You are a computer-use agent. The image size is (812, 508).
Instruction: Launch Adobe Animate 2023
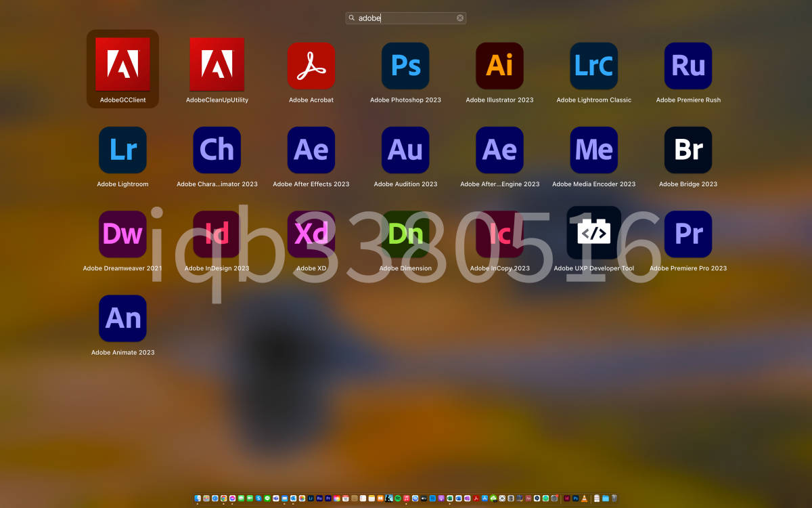tap(122, 318)
